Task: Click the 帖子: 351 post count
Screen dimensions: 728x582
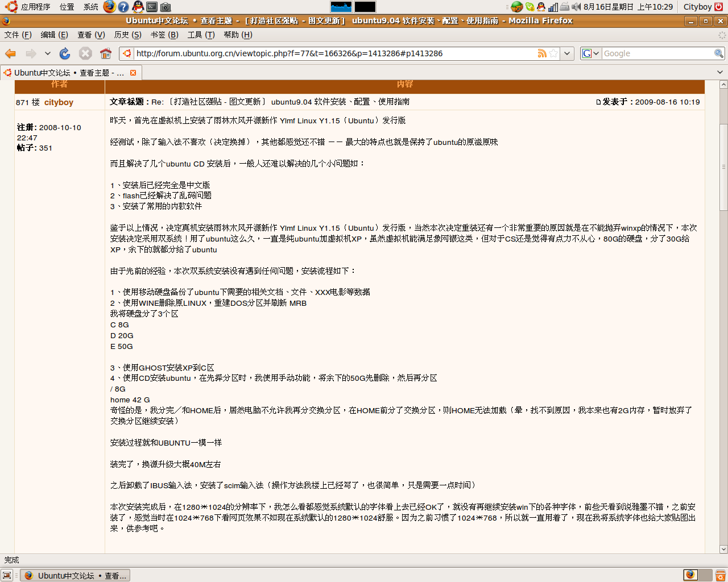Action: 35,148
